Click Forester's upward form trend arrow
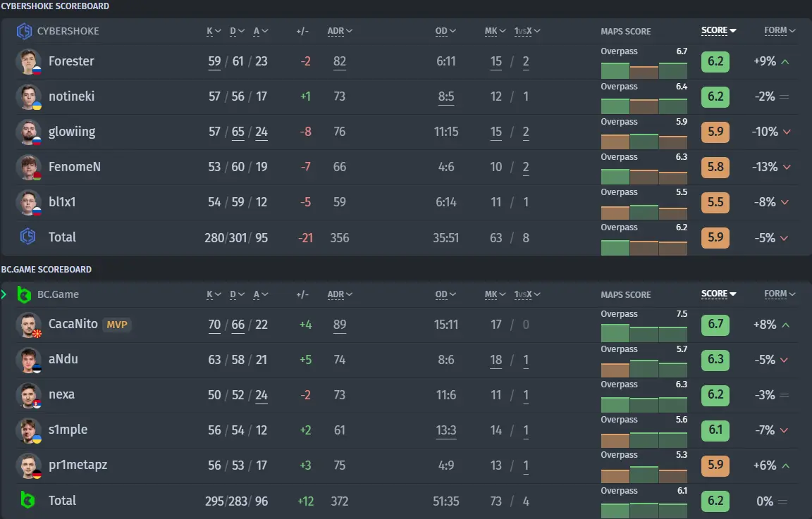The height and width of the screenshot is (519, 812). (785, 61)
